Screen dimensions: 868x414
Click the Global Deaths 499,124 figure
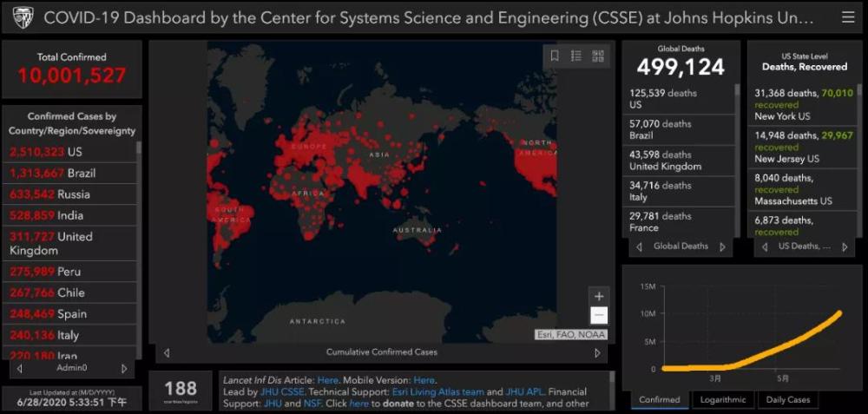[x=681, y=68]
